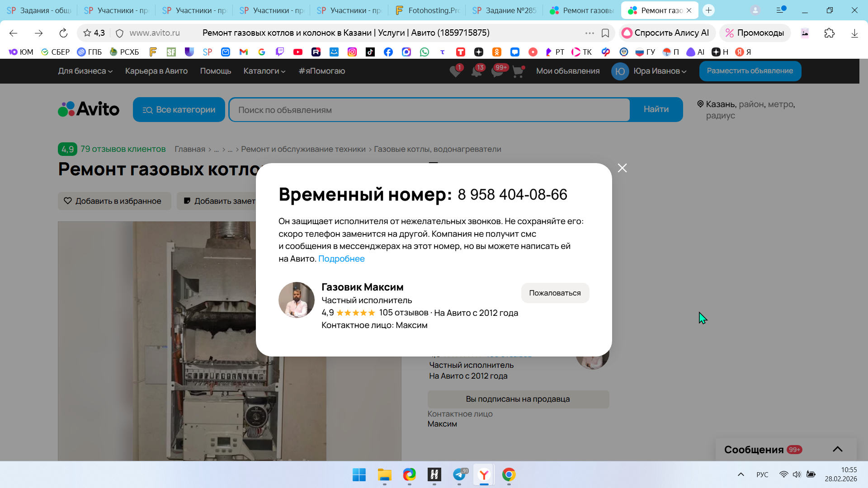The height and width of the screenshot is (488, 868).
Task: Expand the Для бизнеса dropdown
Action: coord(85,71)
